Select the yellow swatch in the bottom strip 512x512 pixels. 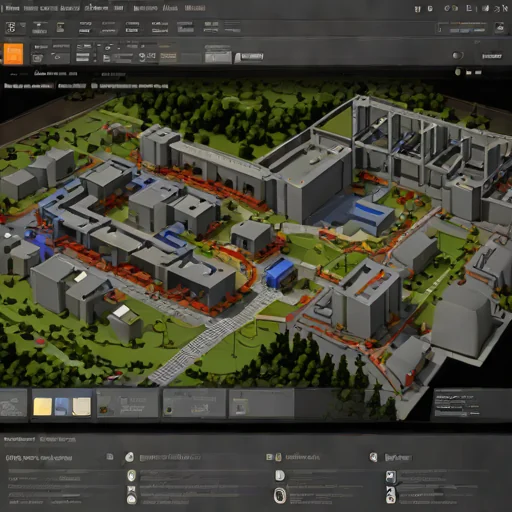(43, 406)
